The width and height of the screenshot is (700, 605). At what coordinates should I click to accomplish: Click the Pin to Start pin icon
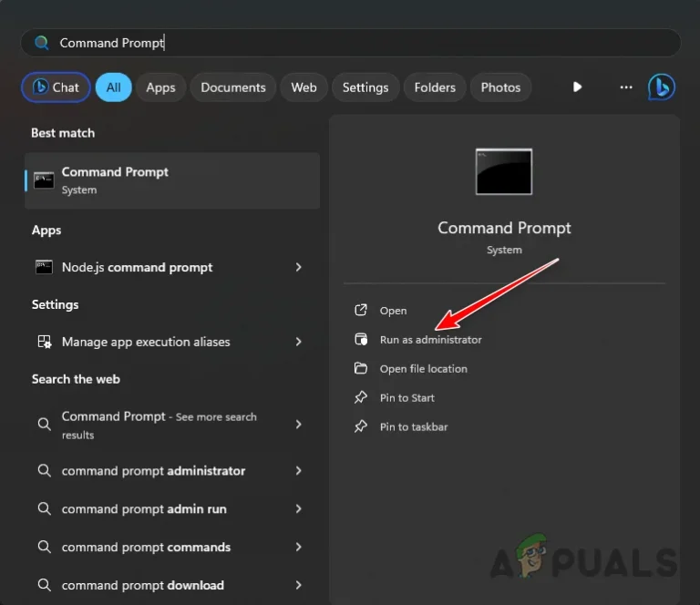point(361,397)
